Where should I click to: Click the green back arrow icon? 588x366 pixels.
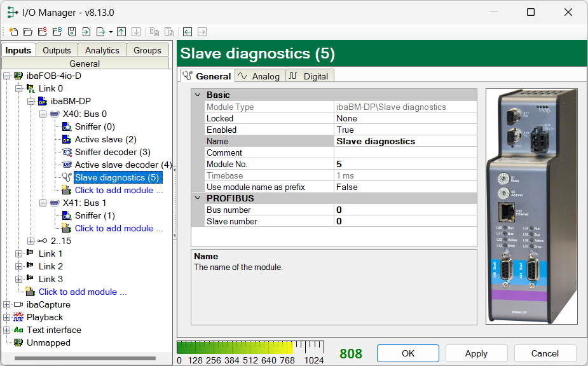(188, 32)
